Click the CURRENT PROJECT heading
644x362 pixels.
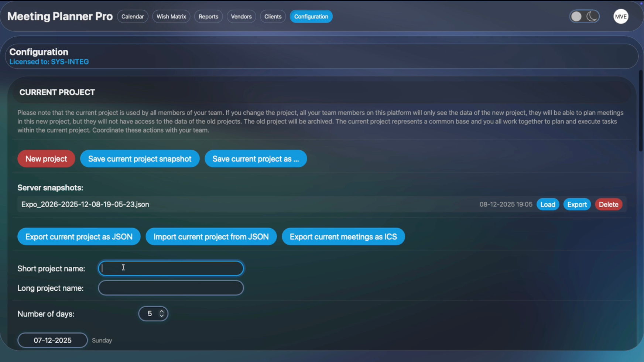coord(57,92)
